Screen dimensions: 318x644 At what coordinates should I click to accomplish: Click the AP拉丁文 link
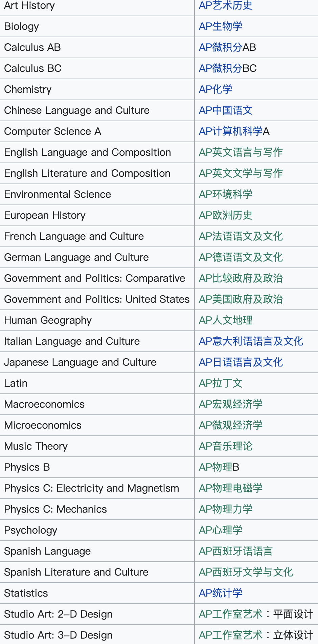(x=221, y=383)
